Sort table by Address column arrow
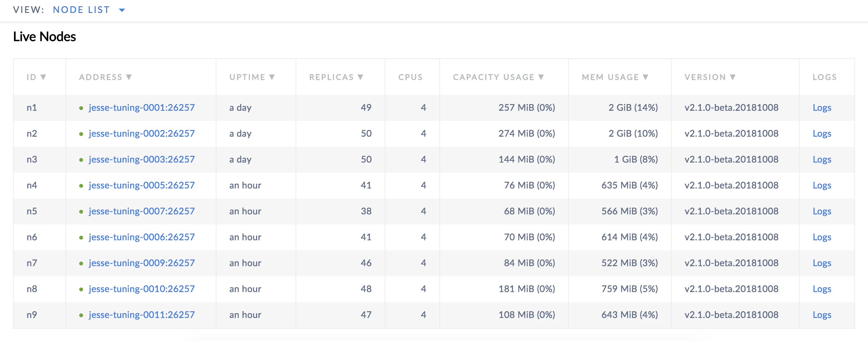The width and height of the screenshot is (868, 341). pos(129,77)
